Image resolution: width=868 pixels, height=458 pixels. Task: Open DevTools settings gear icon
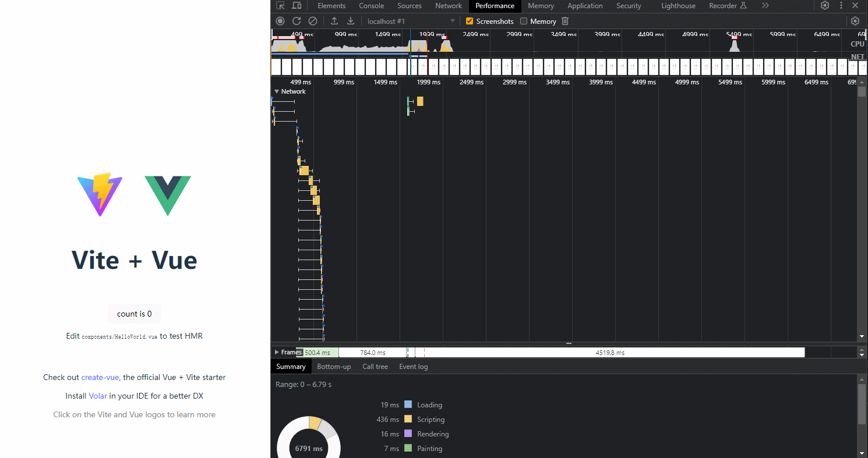point(825,6)
